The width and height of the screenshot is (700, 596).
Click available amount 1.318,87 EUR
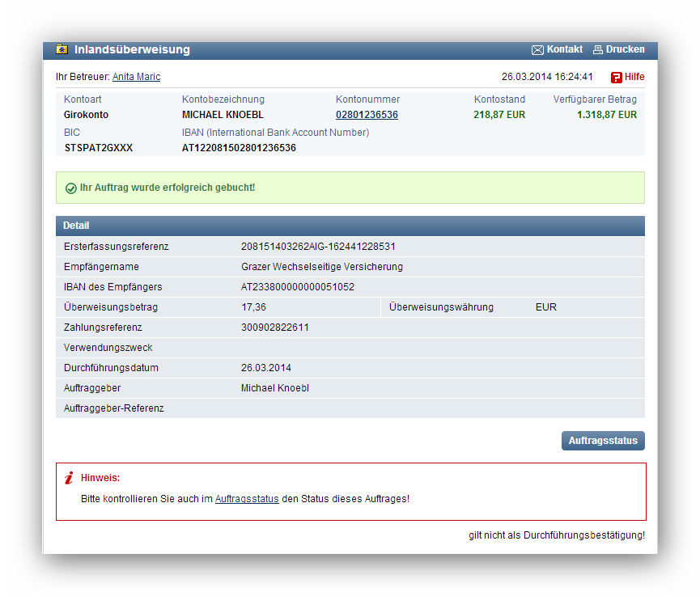click(607, 115)
